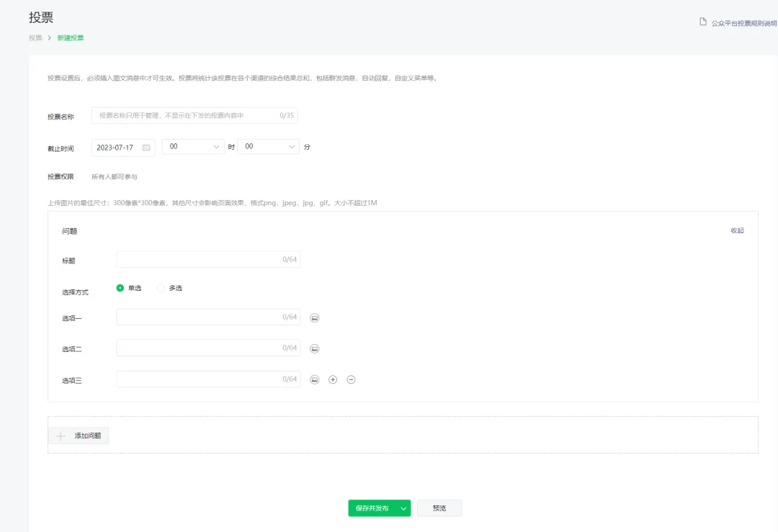Click the 预览 button

click(x=439, y=508)
